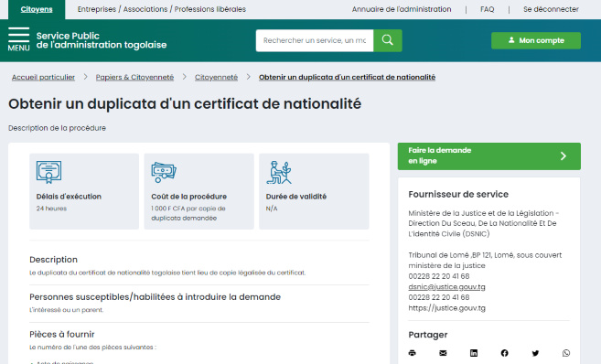This screenshot has height=364, width=601.
Task: Click Service Public de l'administration togolaise logo
Action: [x=102, y=40]
